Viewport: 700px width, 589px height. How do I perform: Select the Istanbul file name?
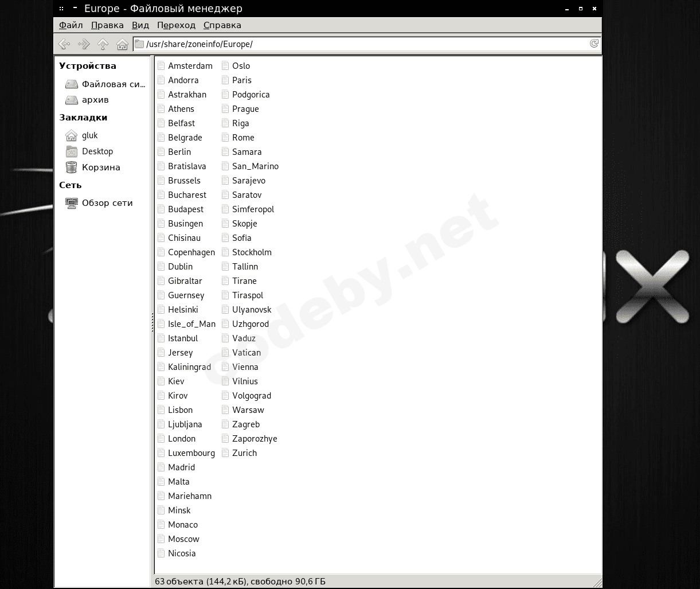183,338
